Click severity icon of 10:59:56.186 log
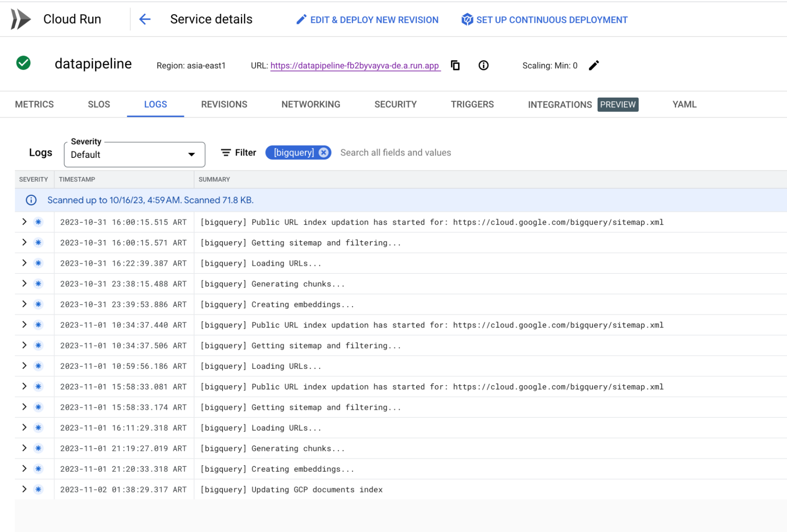This screenshot has width=787, height=532. tap(38, 366)
